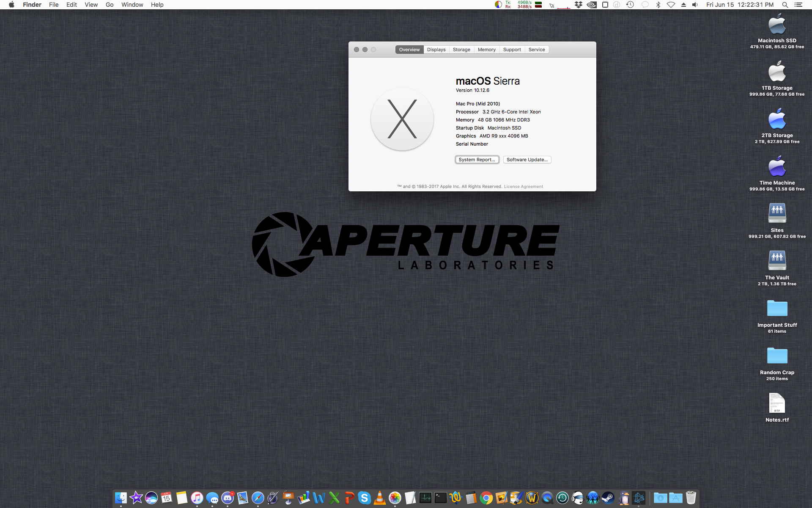The height and width of the screenshot is (508, 812).
Task: Select the Notes.rtf desktop file
Action: (x=777, y=403)
